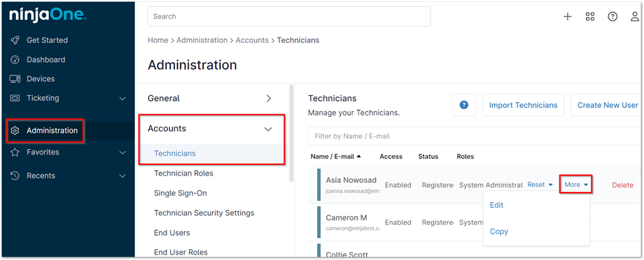The height and width of the screenshot is (260, 644).
Task: Open Dashboard in sidebar
Action: [46, 59]
